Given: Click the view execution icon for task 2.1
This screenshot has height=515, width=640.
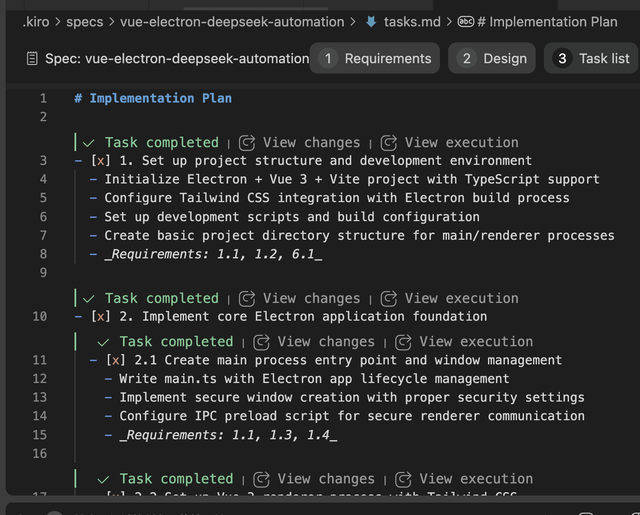Looking at the screenshot, I should click(403, 342).
